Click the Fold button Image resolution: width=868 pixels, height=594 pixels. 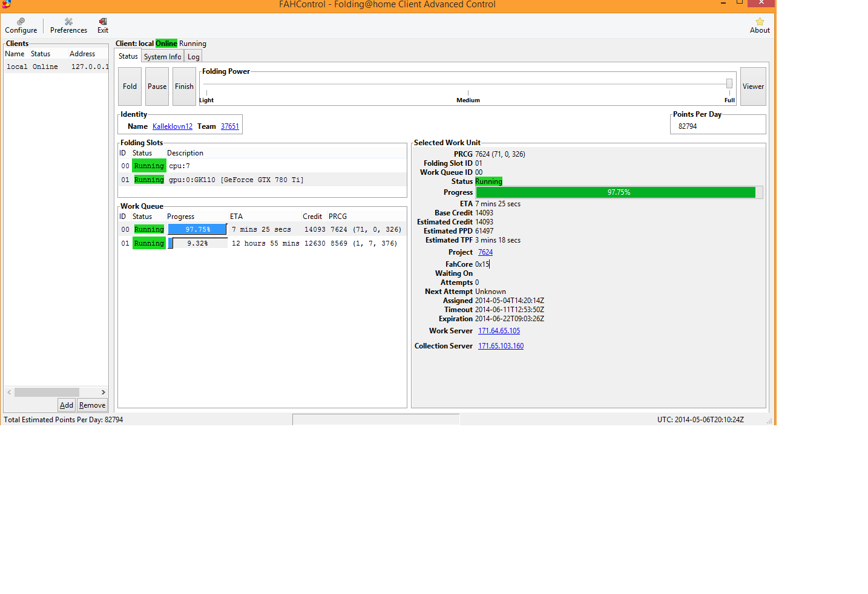click(x=130, y=86)
